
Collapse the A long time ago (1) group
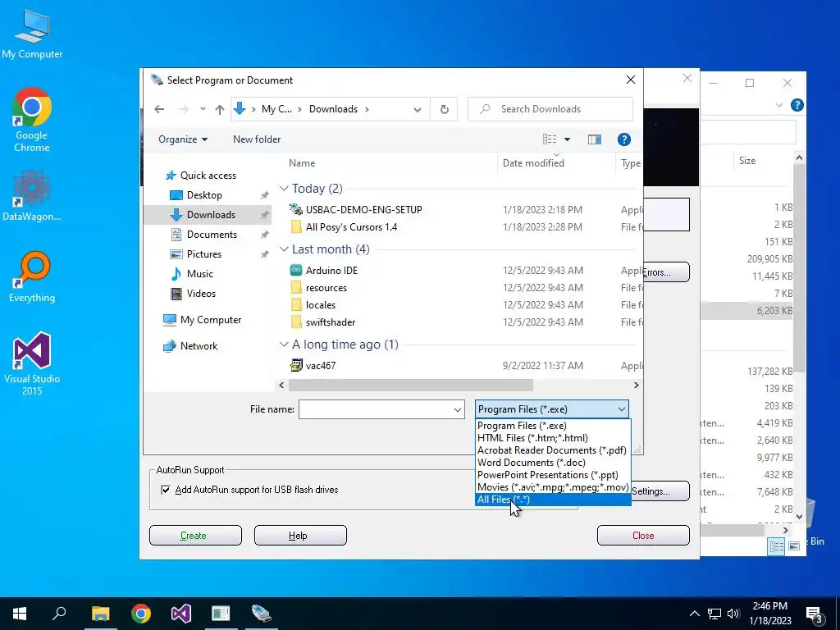[x=285, y=345]
